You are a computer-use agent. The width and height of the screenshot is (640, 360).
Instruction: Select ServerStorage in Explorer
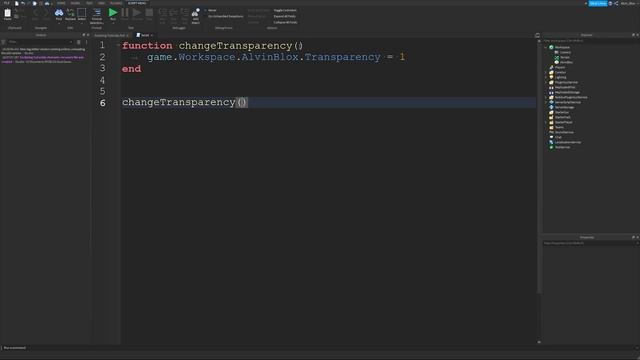564,107
